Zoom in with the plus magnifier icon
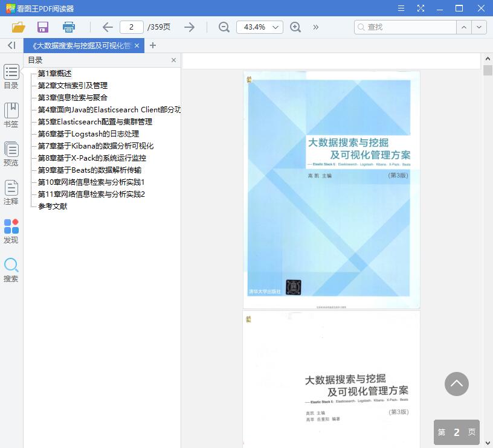This screenshot has width=493, height=448. coord(295,27)
